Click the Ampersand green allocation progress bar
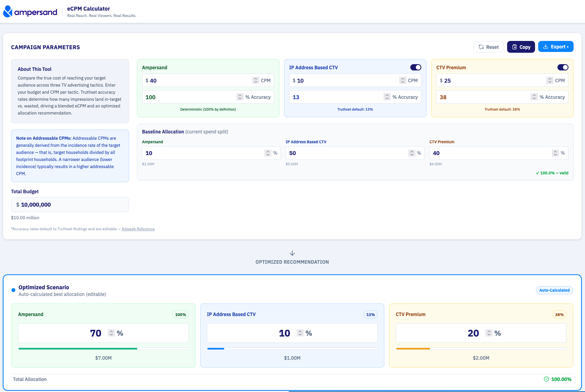This screenshot has height=392, width=585. [x=103, y=349]
